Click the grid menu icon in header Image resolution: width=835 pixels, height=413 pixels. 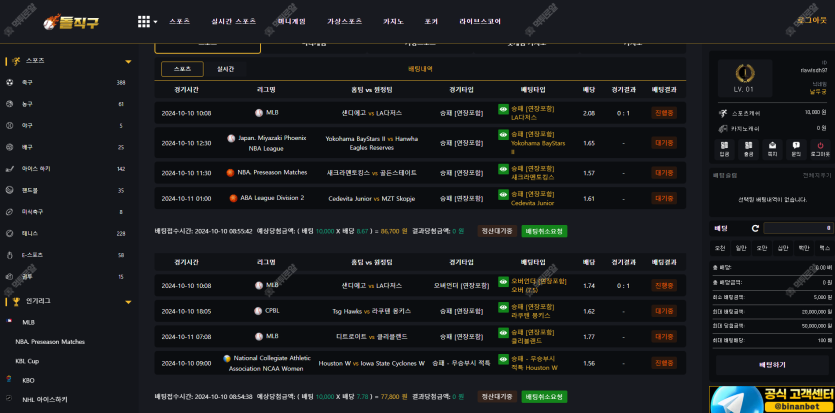point(143,20)
